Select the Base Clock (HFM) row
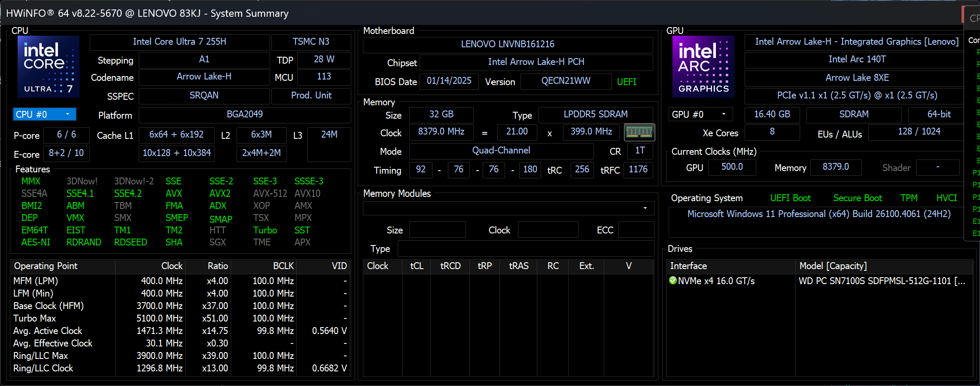 coord(180,306)
